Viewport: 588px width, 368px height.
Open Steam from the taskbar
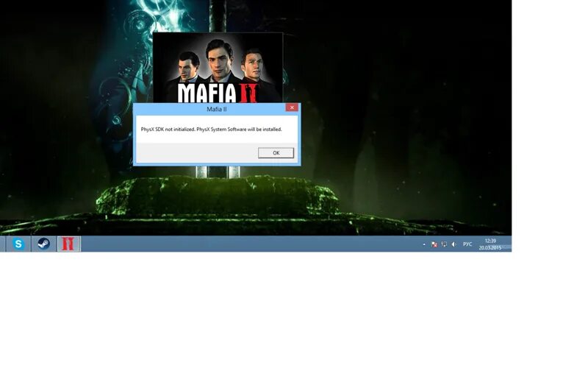pos(43,244)
